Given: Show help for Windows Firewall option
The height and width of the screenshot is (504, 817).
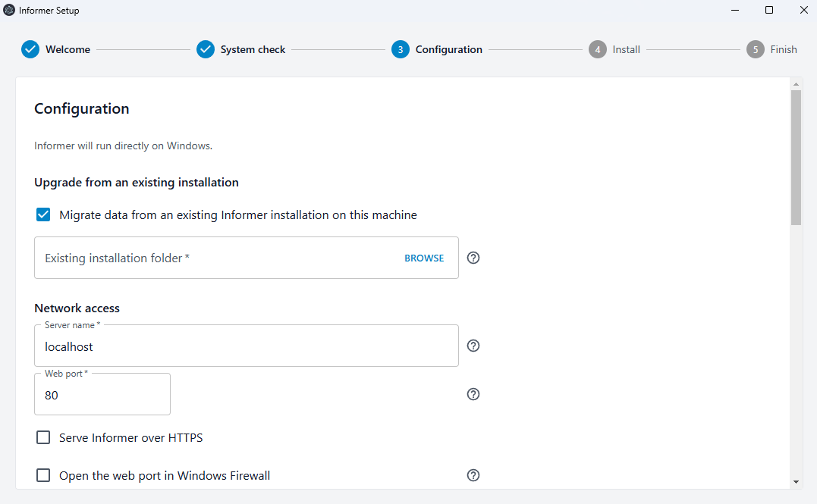Looking at the screenshot, I should (x=473, y=475).
